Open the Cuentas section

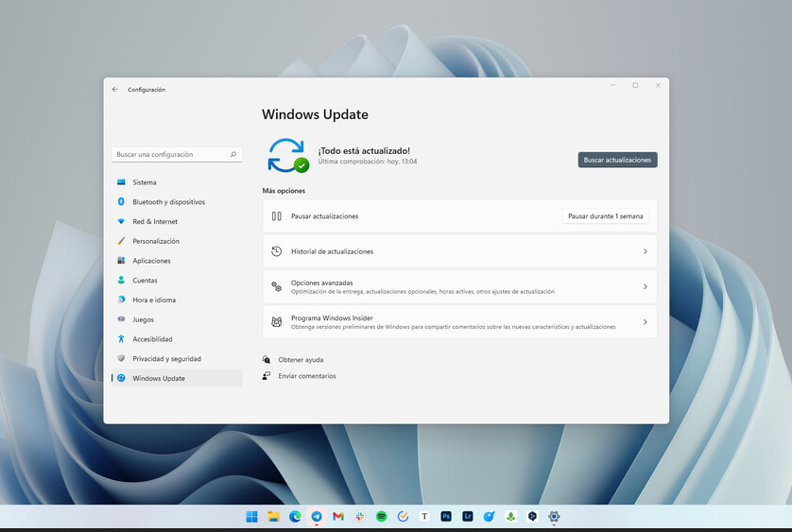177,281
